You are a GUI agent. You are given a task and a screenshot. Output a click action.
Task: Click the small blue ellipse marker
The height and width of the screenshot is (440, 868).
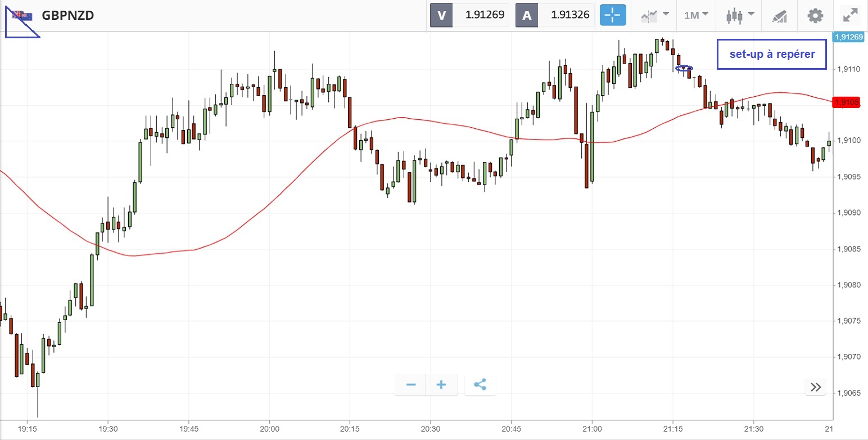click(684, 68)
